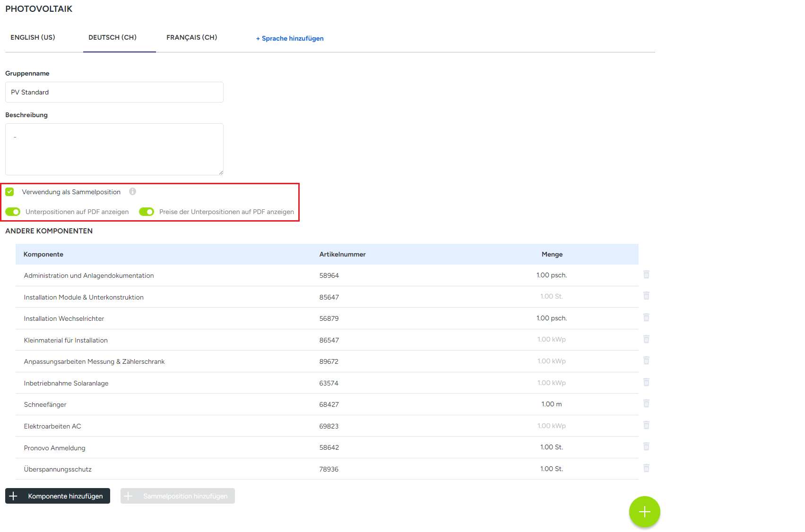Viewport: 805px width, 532px height.
Task: Open the Français (CH) language tab
Action: click(191, 37)
